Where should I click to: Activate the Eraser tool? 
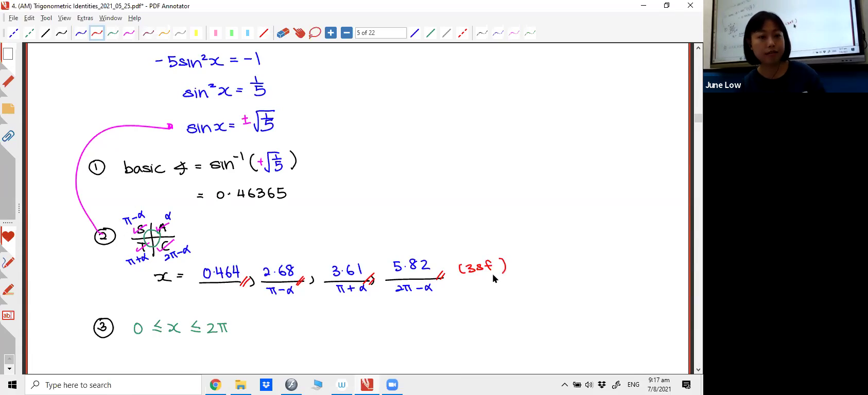pyautogui.click(x=283, y=33)
